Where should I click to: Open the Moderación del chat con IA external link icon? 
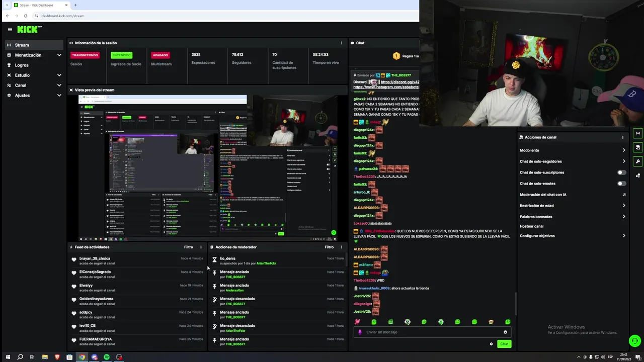(624, 195)
